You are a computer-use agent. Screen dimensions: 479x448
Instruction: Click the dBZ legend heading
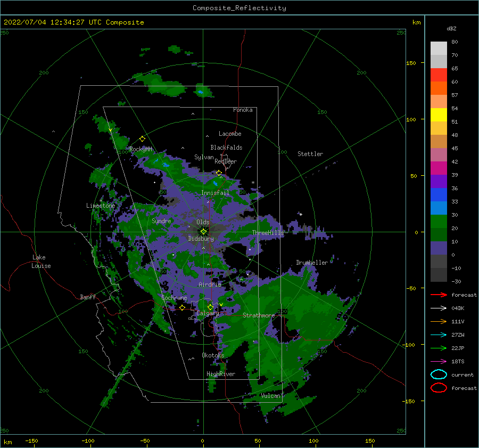click(x=451, y=29)
